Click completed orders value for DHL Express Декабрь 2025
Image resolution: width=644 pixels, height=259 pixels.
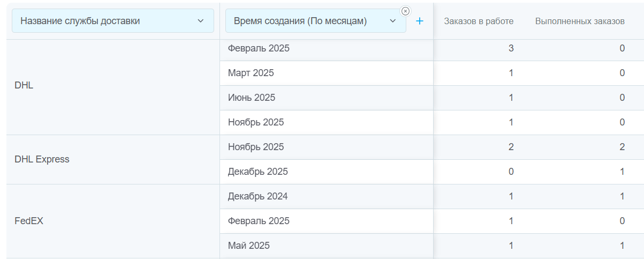[x=622, y=172]
